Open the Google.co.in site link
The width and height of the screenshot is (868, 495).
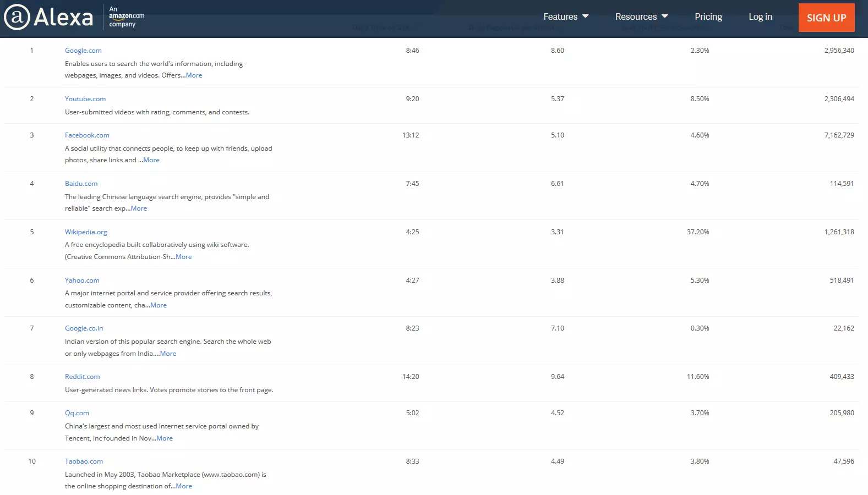point(84,328)
